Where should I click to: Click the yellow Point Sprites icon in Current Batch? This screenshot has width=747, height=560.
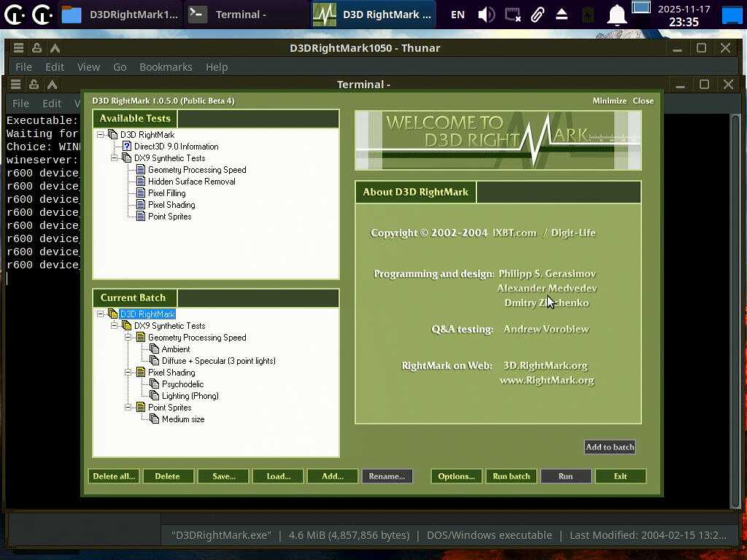coord(141,407)
